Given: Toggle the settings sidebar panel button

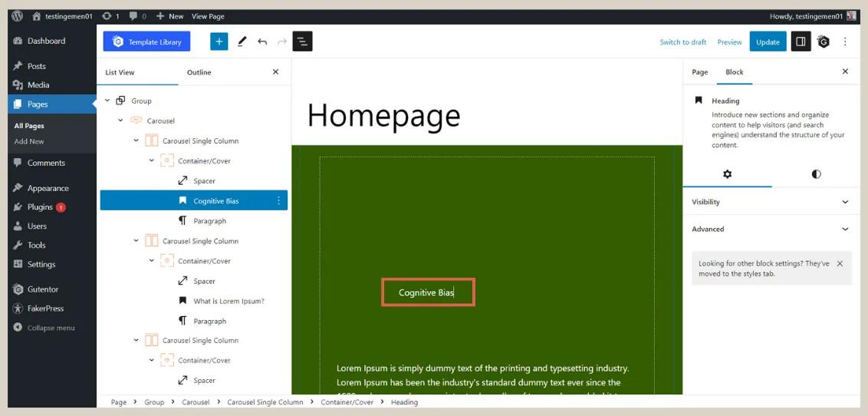Looking at the screenshot, I should [x=801, y=41].
